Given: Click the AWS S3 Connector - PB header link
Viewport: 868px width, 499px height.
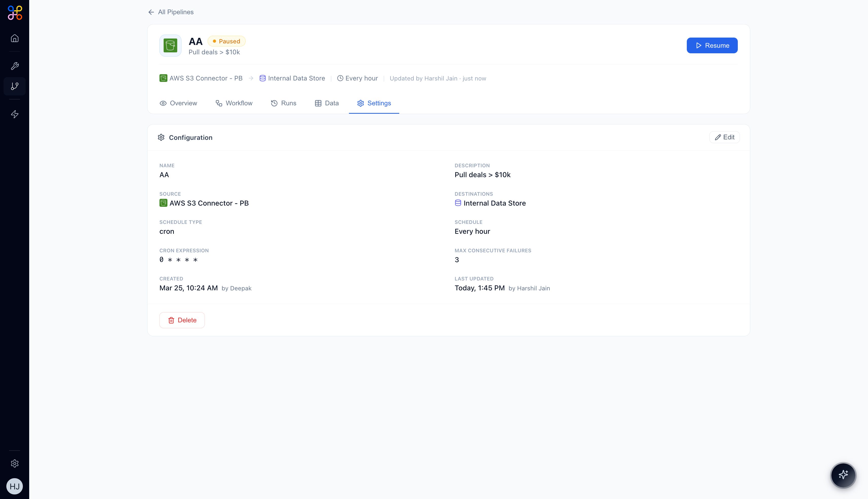Looking at the screenshot, I should tap(206, 78).
